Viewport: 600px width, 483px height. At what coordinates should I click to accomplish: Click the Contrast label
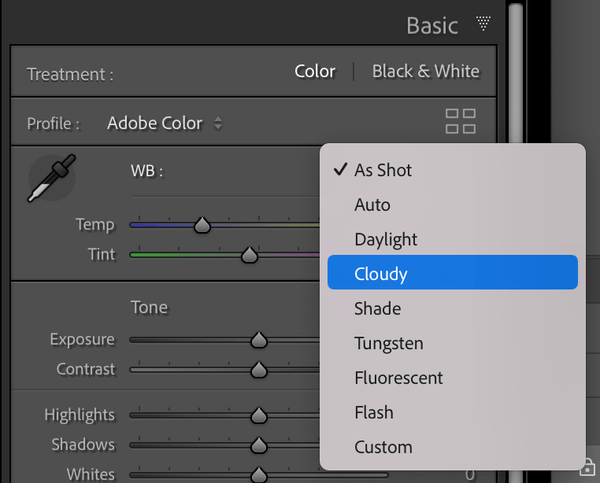(x=86, y=369)
